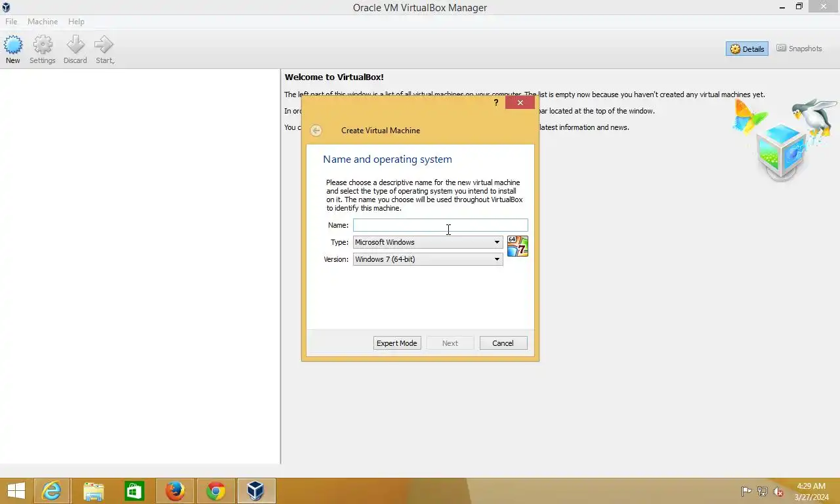The width and height of the screenshot is (840, 504).
Task: Focus the Name input field
Action: click(440, 225)
